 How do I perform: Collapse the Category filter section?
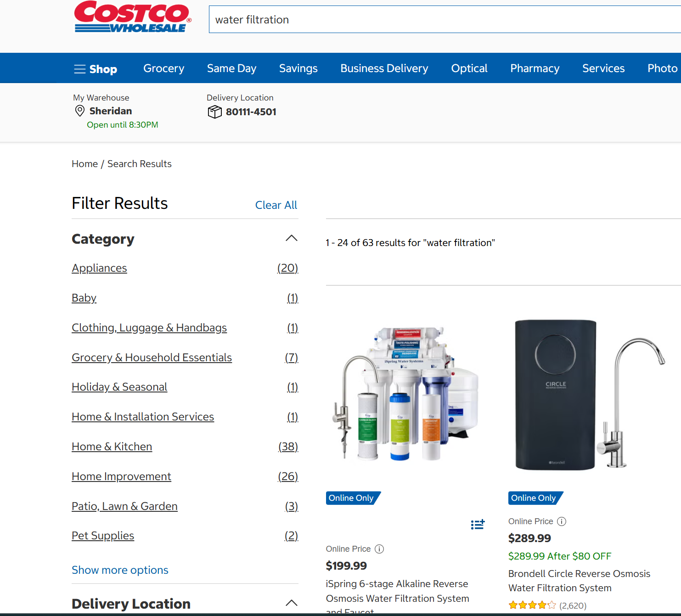point(292,238)
